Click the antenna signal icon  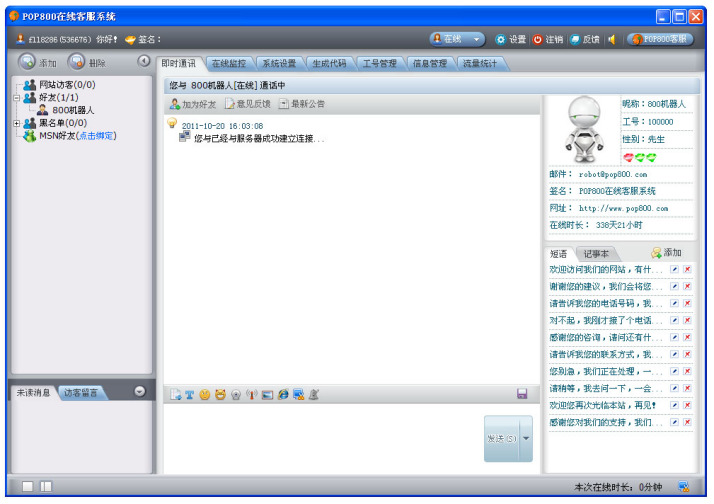point(252,395)
